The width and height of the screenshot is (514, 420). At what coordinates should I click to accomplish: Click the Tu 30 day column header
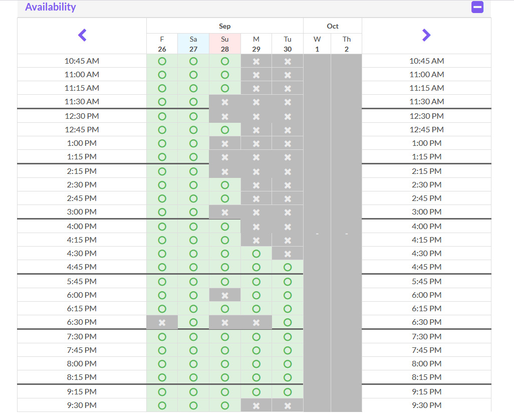click(x=288, y=44)
